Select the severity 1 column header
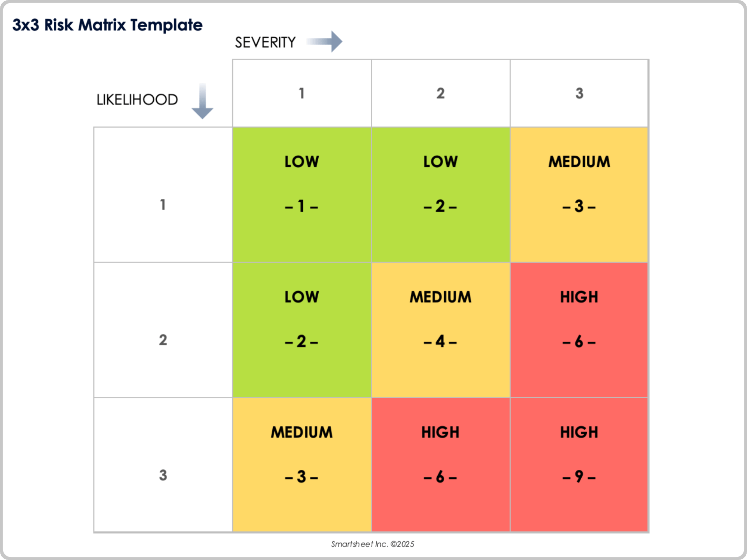This screenshot has height=560, width=747. coord(302,93)
